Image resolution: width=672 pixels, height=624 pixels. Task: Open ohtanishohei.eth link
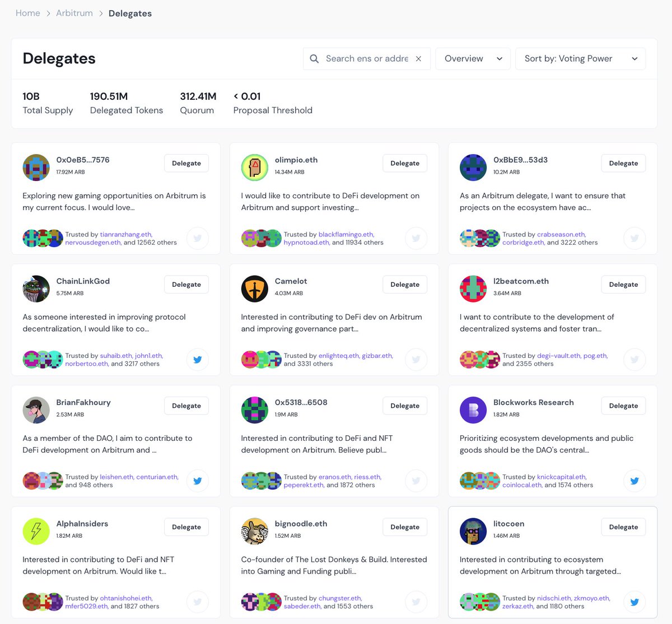tap(126, 598)
